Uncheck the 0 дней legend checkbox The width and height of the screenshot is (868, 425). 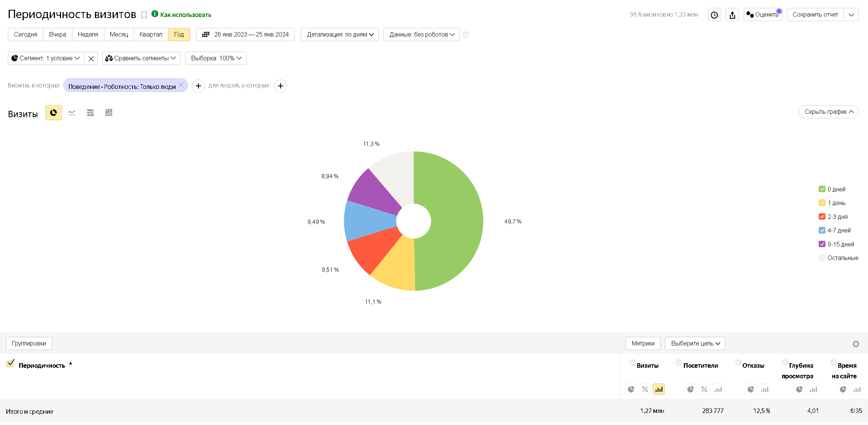pos(822,189)
